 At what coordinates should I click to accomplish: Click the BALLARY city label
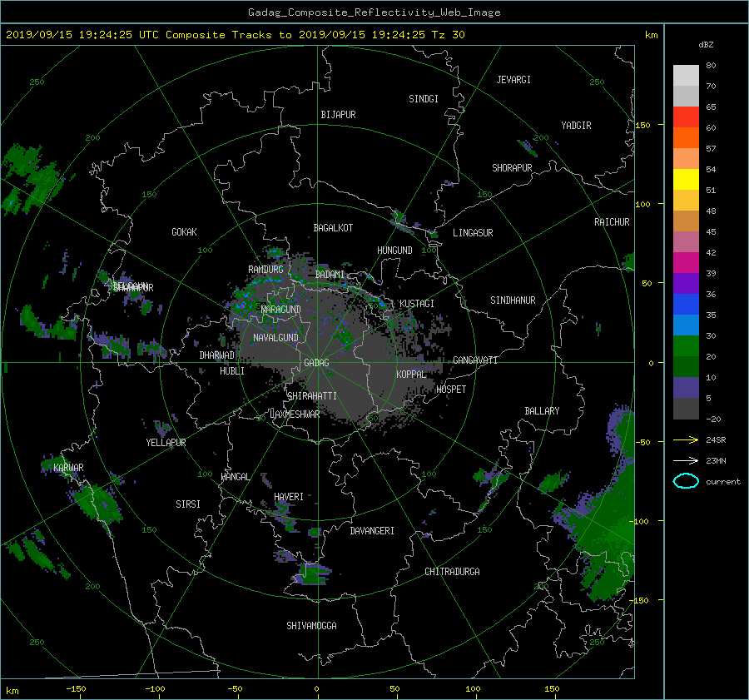click(x=542, y=411)
